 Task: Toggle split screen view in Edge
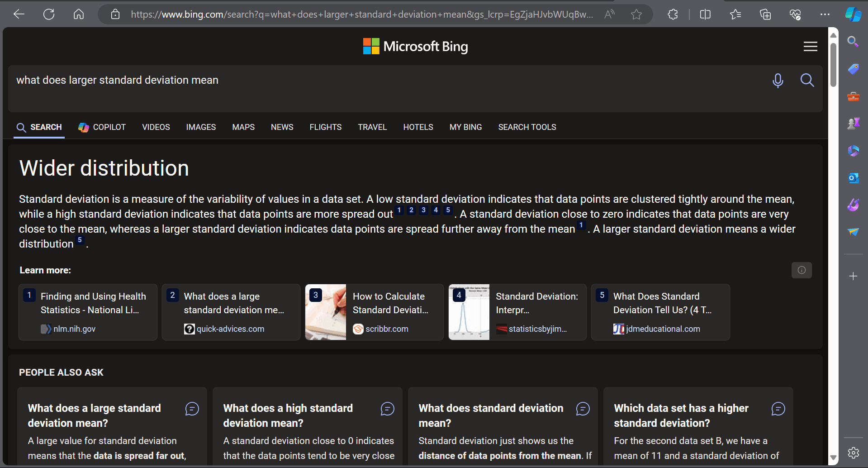point(705,14)
